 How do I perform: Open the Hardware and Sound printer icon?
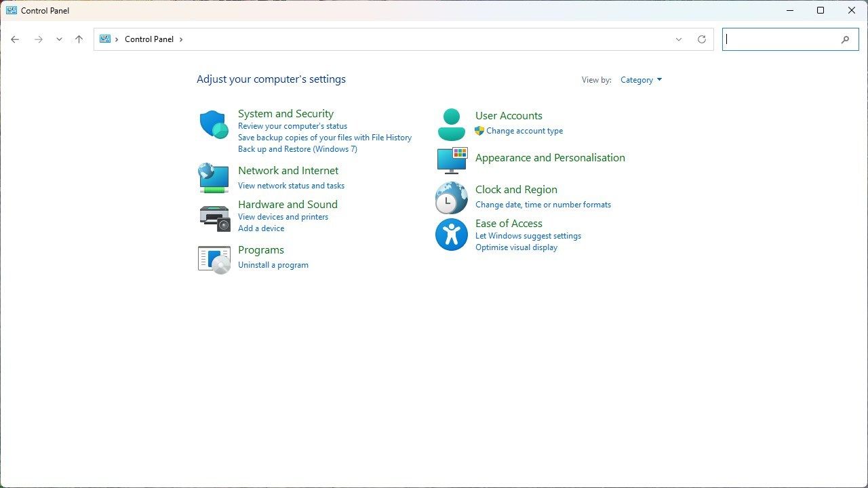coord(215,218)
